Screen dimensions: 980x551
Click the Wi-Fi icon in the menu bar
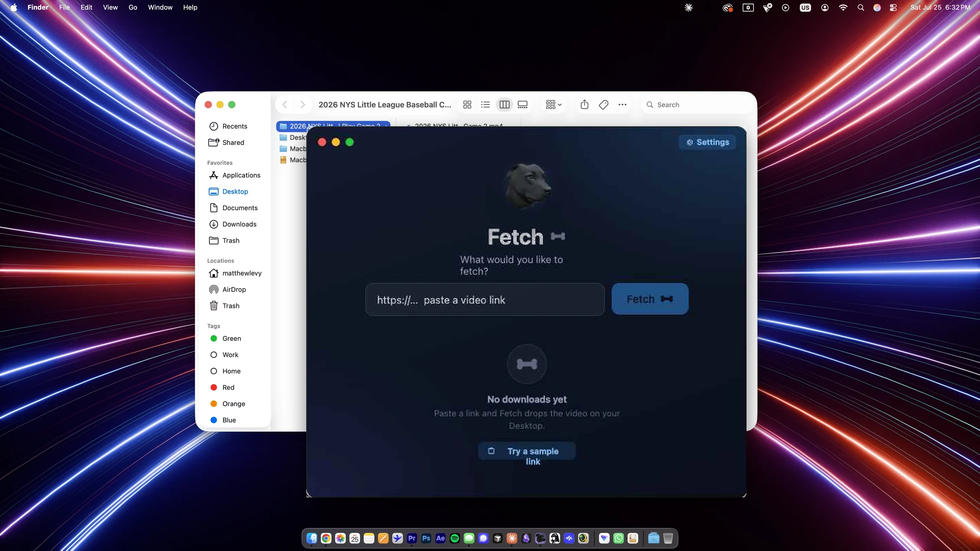pyautogui.click(x=843, y=7)
